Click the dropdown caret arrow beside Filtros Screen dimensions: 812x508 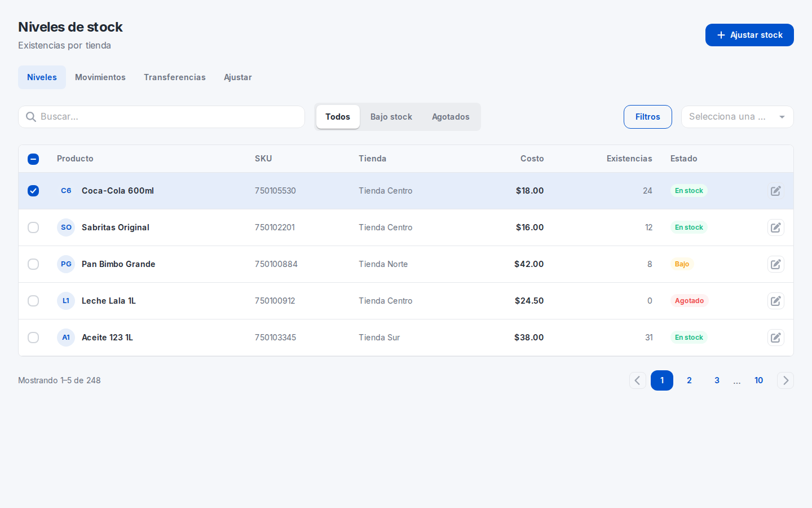tap(782, 117)
